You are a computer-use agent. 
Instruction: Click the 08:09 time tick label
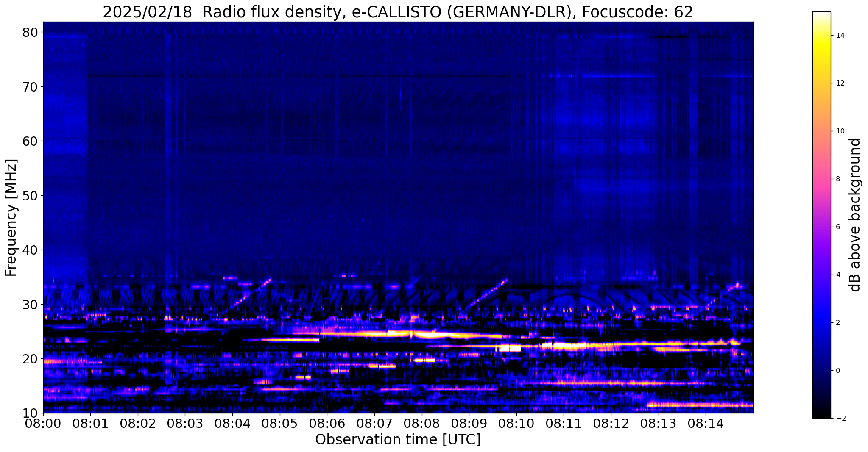[x=469, y=423]
